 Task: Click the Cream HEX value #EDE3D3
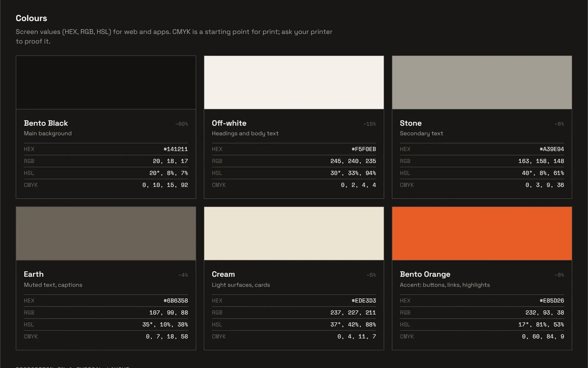point(364,301)
